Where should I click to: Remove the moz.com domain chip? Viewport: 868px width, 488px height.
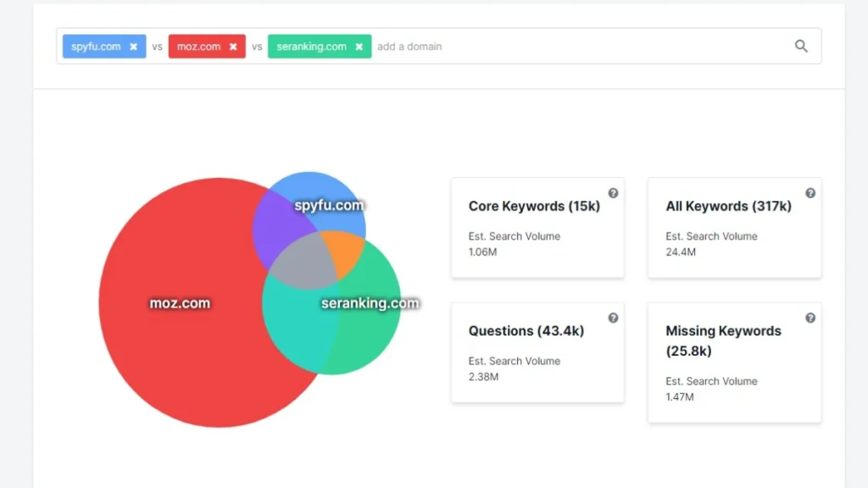233,47
